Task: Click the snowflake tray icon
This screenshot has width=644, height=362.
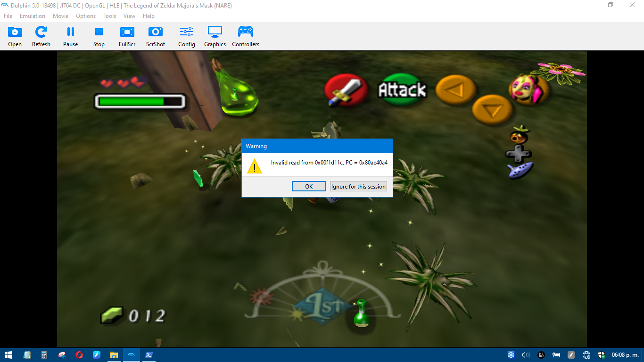Action: pos(512,355)
